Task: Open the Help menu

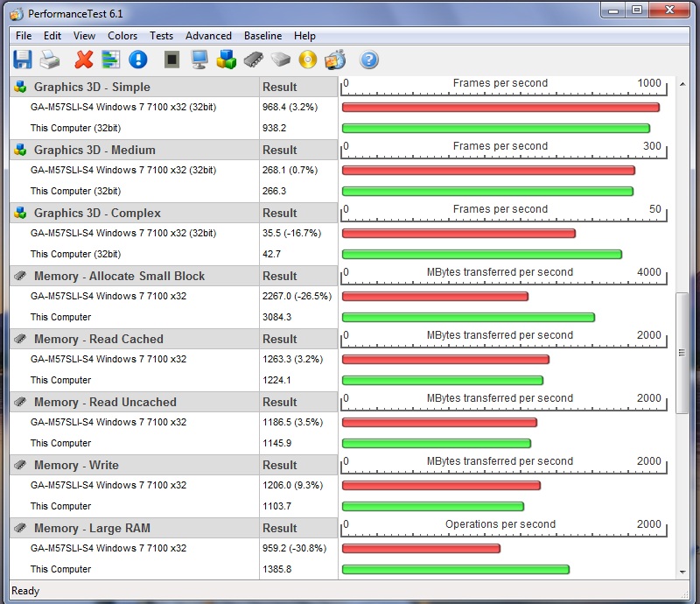Action: [304, 36]
